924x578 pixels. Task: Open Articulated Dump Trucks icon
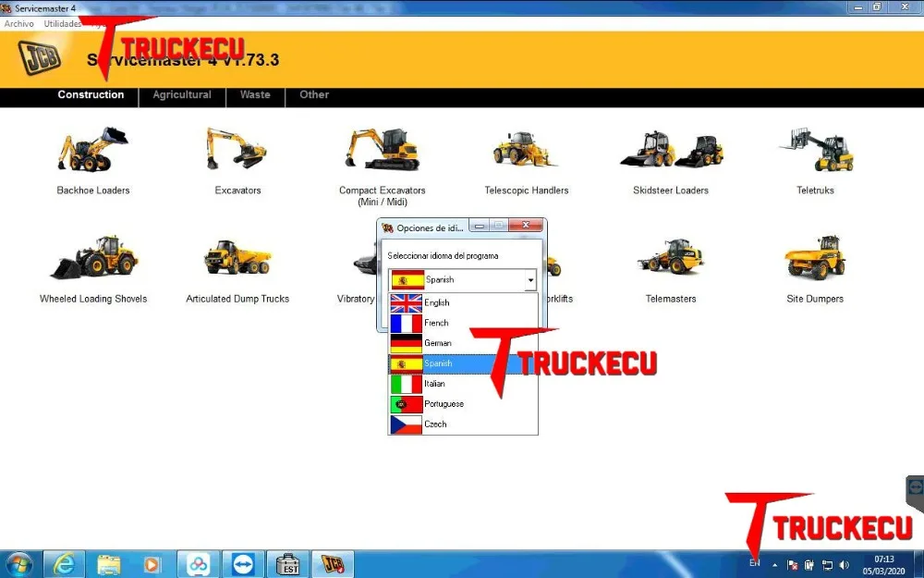(237, 256)
